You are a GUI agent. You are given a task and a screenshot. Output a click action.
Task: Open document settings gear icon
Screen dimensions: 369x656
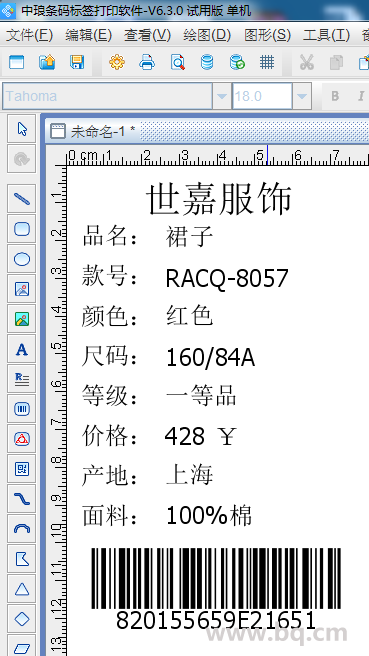[117, 62]
